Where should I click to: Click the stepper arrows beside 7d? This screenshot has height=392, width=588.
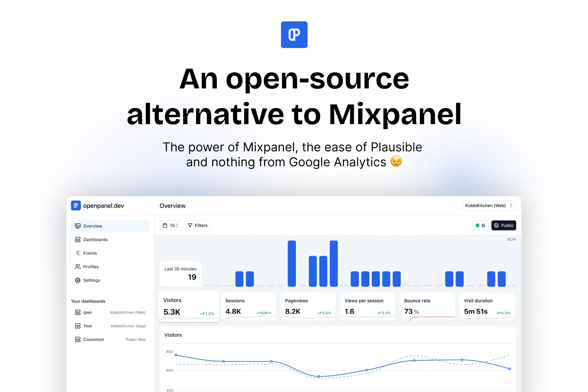click(x=177, y=225)
